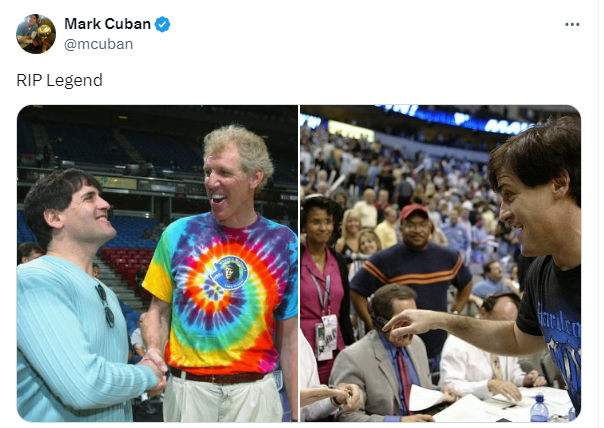This screenshot has width=604, height=428.
Task: Open the @mcuban handle link
Action: 99,44
